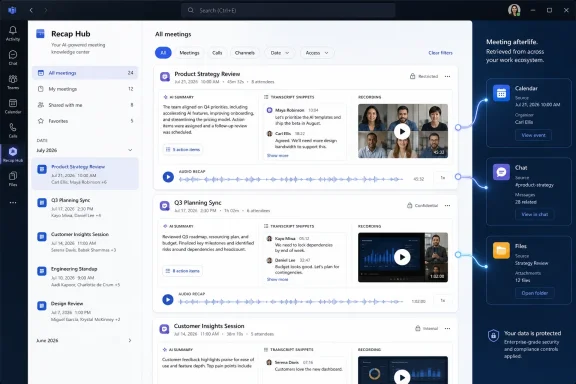Open Q3 Planning Sync in sidebar list

click(x=85, y=208)
